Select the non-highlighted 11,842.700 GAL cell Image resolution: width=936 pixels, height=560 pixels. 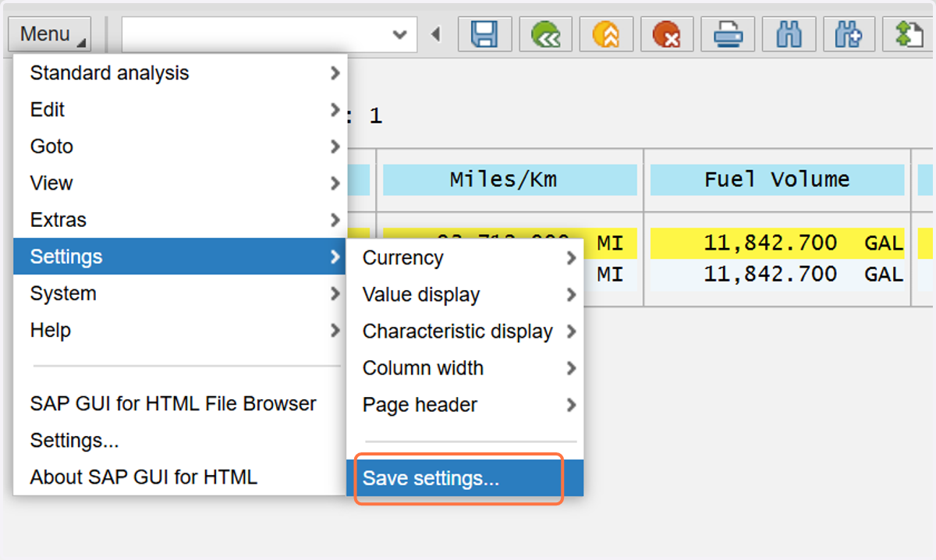(x=777, y=275)
